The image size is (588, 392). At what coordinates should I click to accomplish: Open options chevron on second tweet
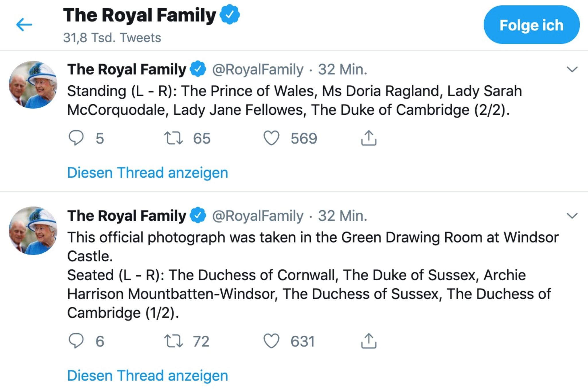(x=572, y=216)
